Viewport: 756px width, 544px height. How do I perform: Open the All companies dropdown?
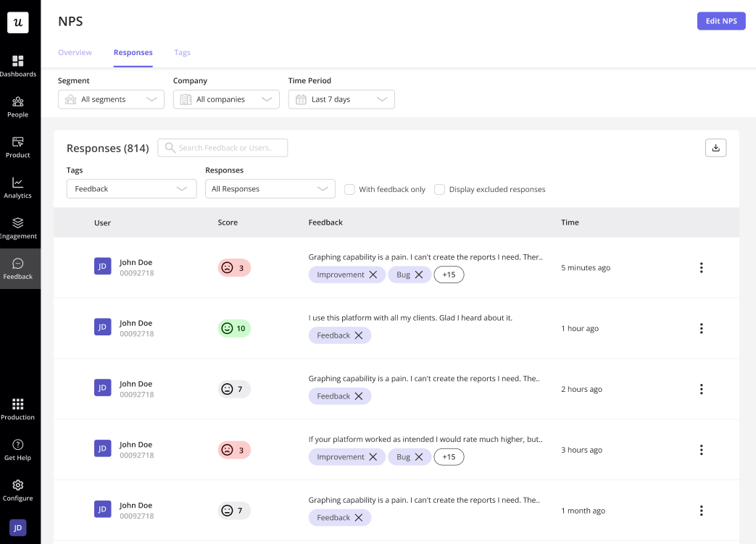(226, 99)
